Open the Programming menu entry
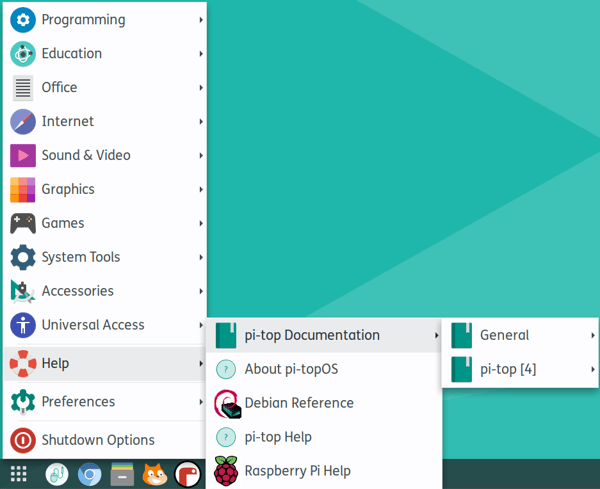This screenshot has width=600, height=489. coord(105,20)
